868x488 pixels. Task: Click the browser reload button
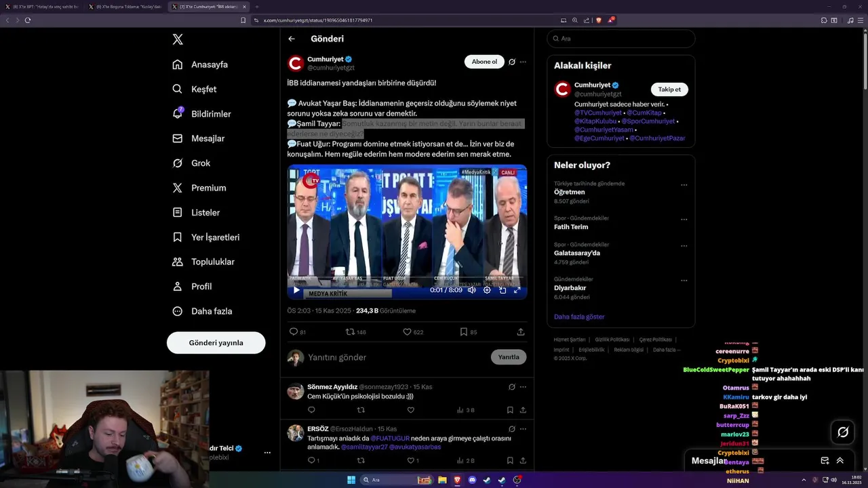point(27,20)
